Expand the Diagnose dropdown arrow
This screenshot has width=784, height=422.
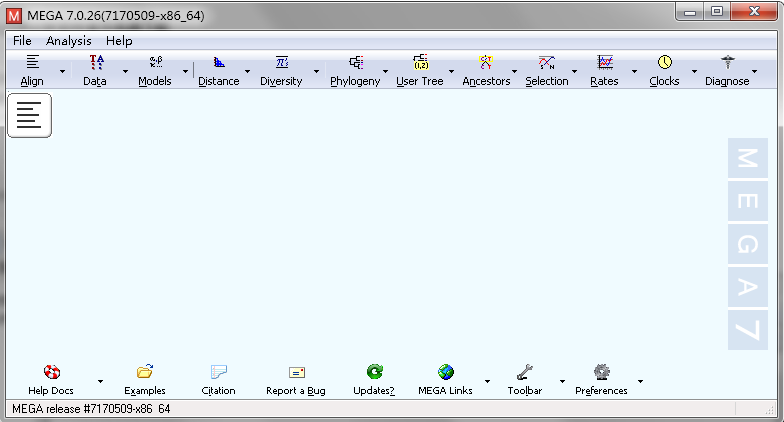(754, 72)
